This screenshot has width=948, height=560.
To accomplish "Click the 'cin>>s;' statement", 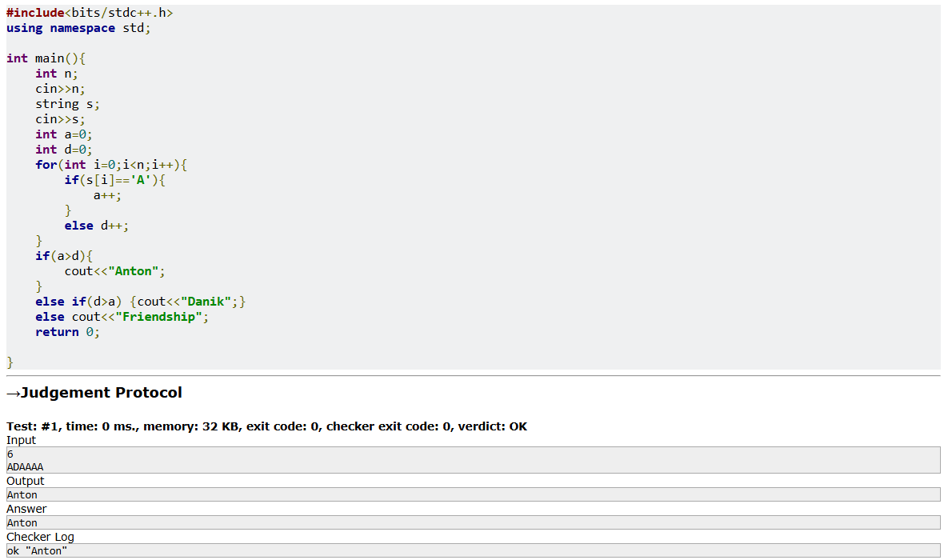I will point(60,119).
